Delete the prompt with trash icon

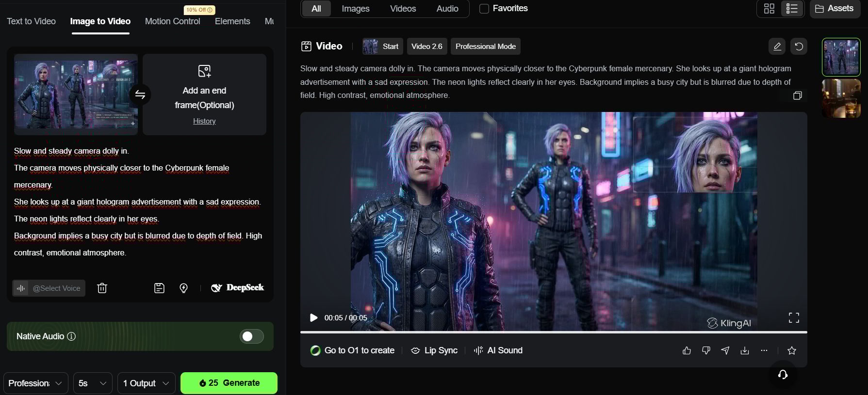tap(102, 288)
